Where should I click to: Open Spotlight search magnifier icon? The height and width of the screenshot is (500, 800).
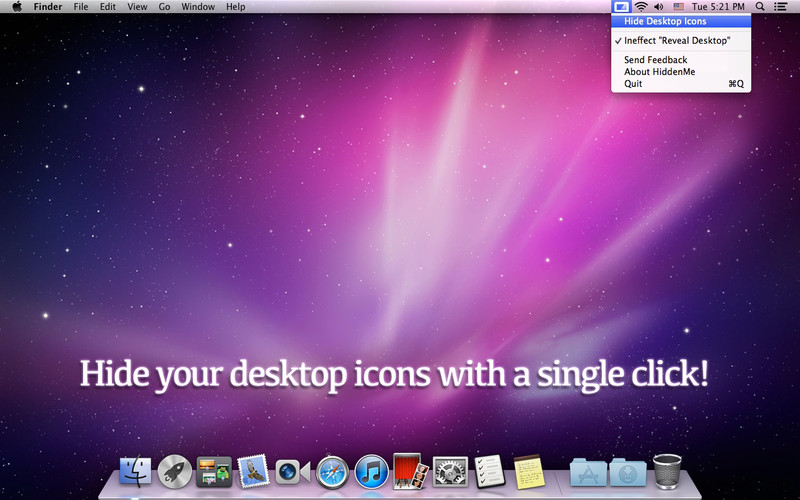coord(760,7)
